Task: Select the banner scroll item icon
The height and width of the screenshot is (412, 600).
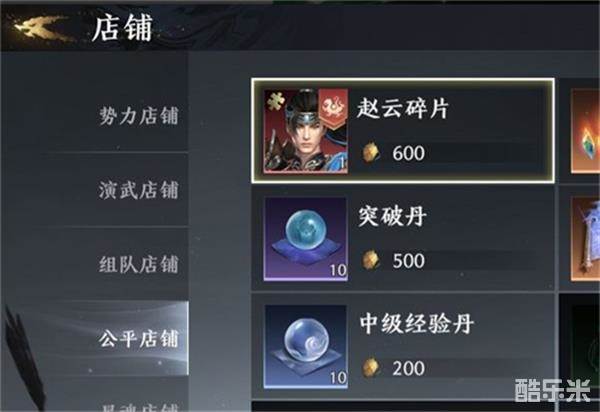Action: tap(585, 239)
